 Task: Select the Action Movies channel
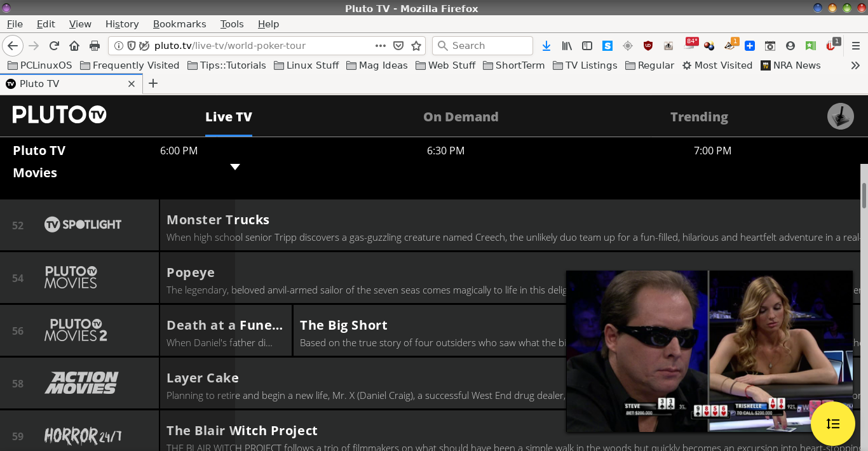click(x=81, y=383)
